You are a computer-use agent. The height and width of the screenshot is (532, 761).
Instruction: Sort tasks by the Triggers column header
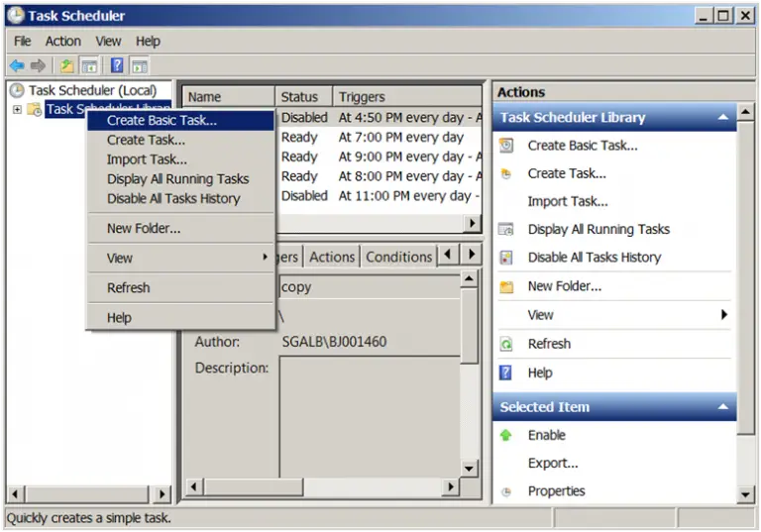[x=407, y=97]
